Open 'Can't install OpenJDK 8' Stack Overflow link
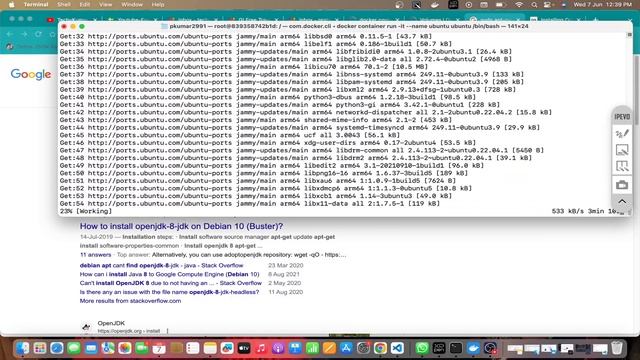The width and height of the screenshot is (640, 360). point(171,283)
